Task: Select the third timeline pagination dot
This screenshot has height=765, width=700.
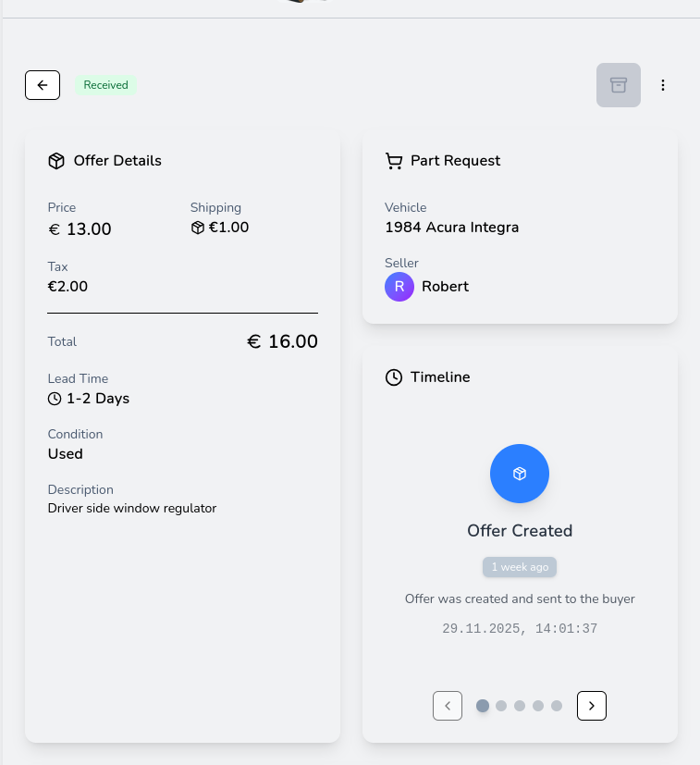Action: coord(520,706)
